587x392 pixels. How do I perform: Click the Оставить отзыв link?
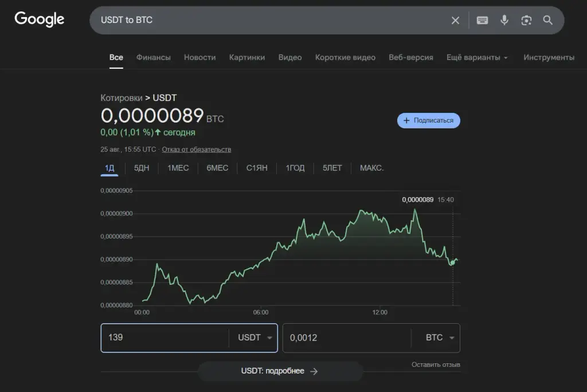(x=436, y=364)
